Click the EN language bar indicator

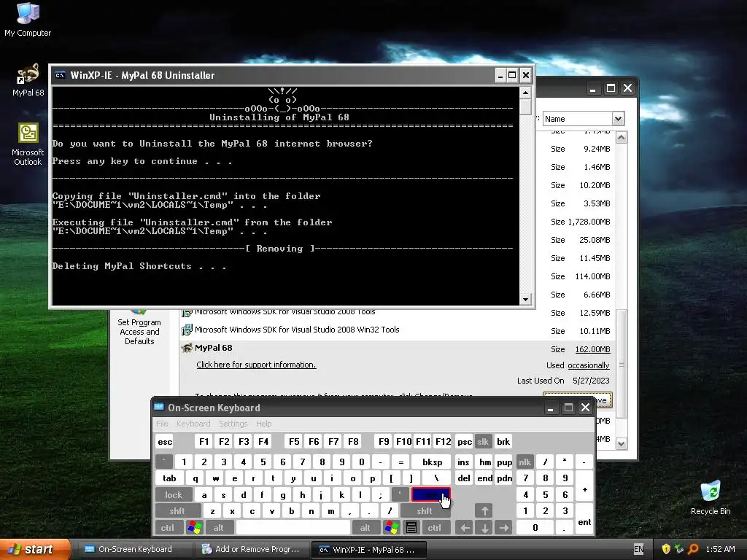click(639, 549)
